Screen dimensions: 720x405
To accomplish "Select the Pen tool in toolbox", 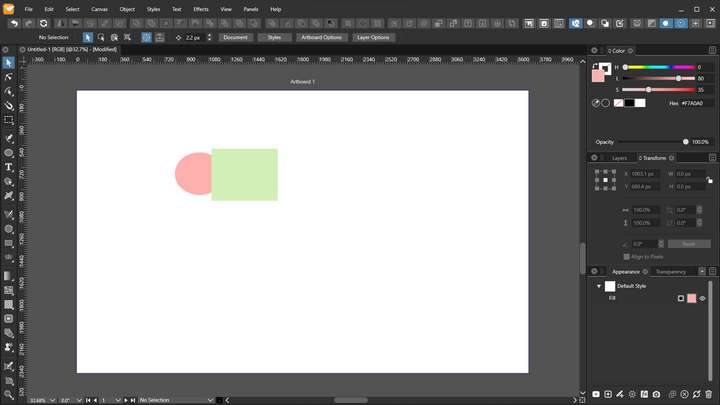I will [x=9, y=139].
